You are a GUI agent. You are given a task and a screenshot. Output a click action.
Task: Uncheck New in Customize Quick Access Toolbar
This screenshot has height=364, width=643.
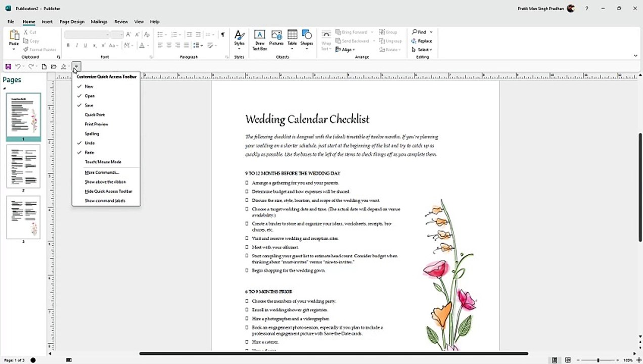click(106, 86)
